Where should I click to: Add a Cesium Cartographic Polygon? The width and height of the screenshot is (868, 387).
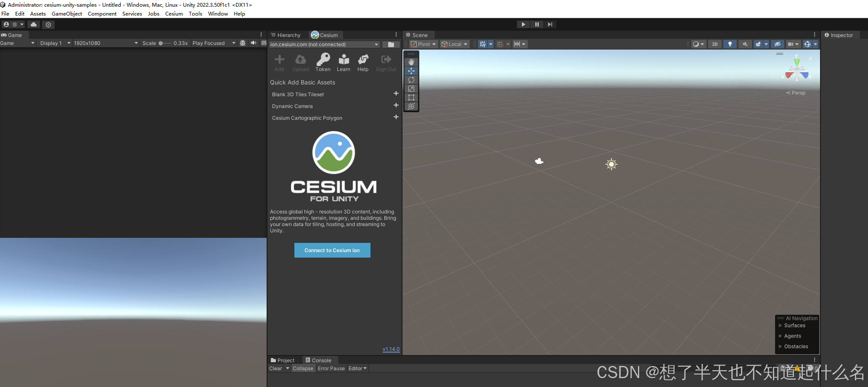pos(396,117)
